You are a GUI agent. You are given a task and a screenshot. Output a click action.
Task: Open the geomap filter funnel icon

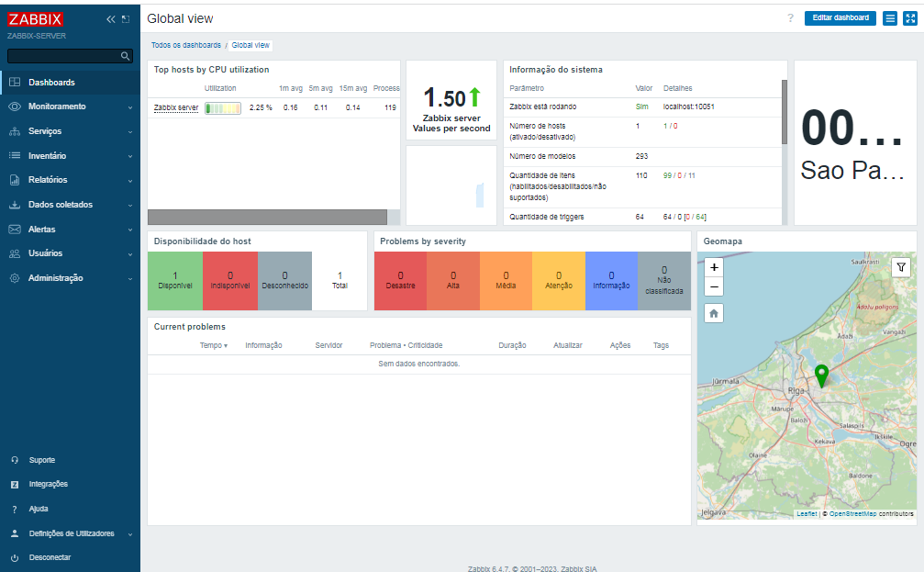pyautogui.click(x=901, y=268)
